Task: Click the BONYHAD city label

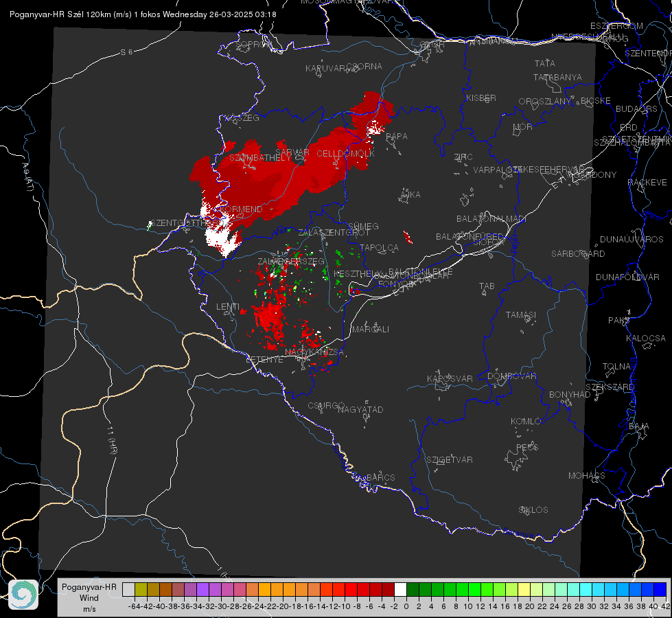Action: [570, 395]
